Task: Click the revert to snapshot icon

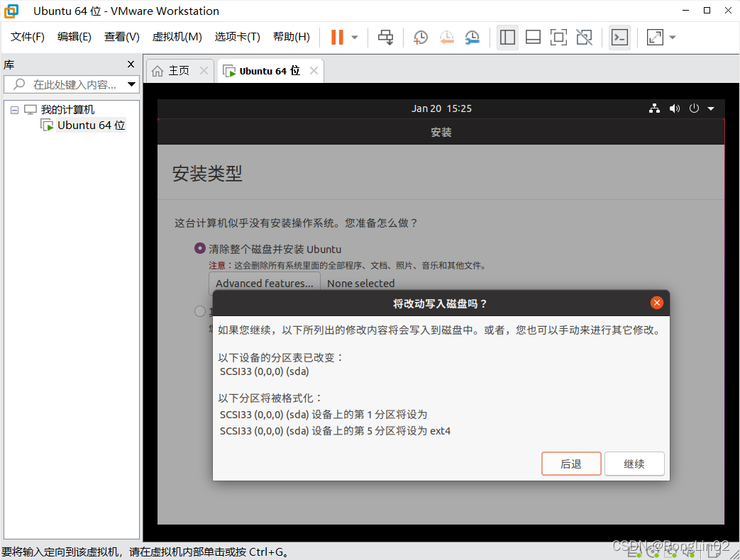Action: click(x=446, y=38)
